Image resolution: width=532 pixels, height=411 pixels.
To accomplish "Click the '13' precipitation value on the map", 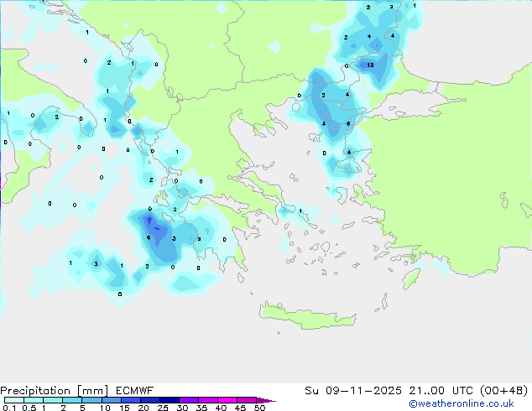I will pyautogui.click(x=370, y=65).
